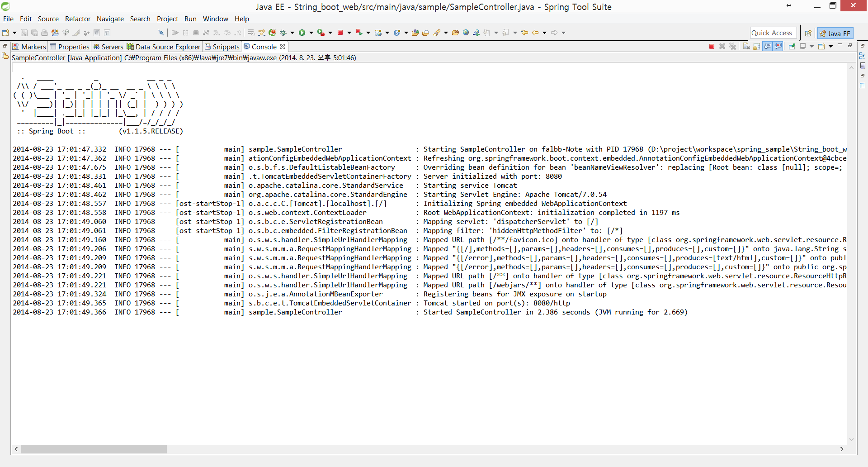
Task: Expand the Run Last Tool dropdown arrow
Action: [x=330, y=33]
